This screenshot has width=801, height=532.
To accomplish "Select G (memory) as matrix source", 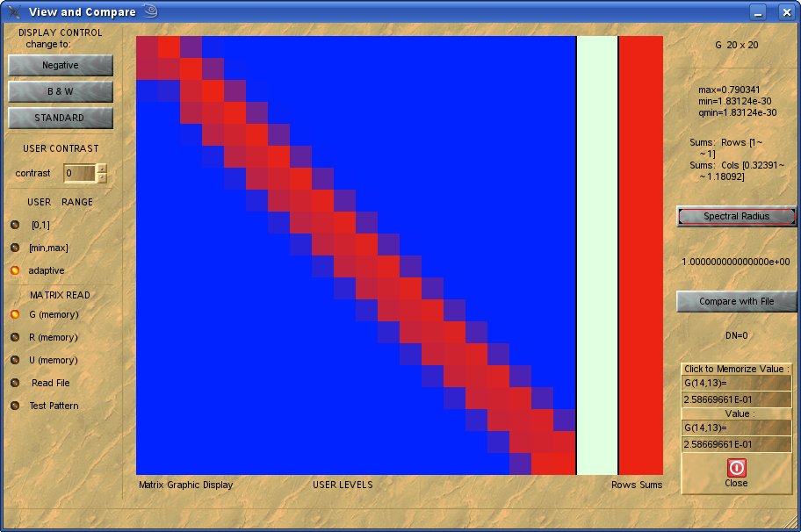I will point(15,314).
